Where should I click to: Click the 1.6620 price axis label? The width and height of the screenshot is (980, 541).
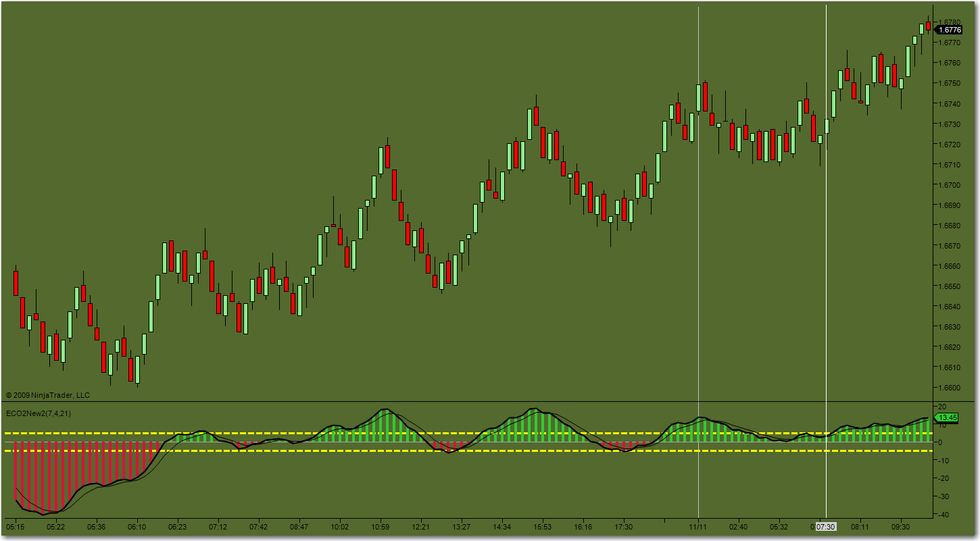coord(950,346)
